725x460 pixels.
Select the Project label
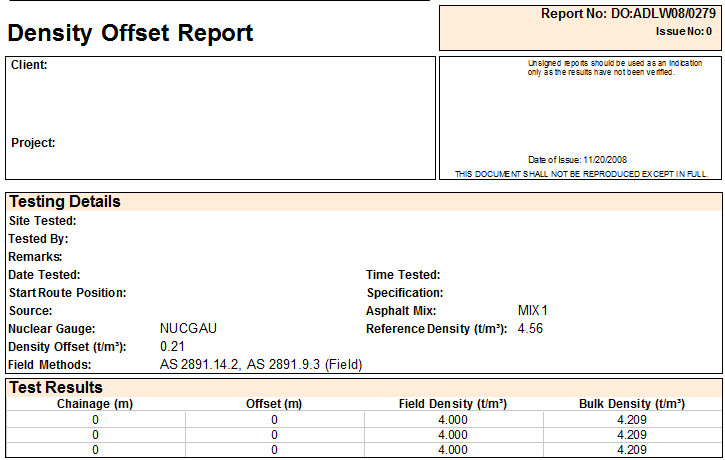coord(33,143)
